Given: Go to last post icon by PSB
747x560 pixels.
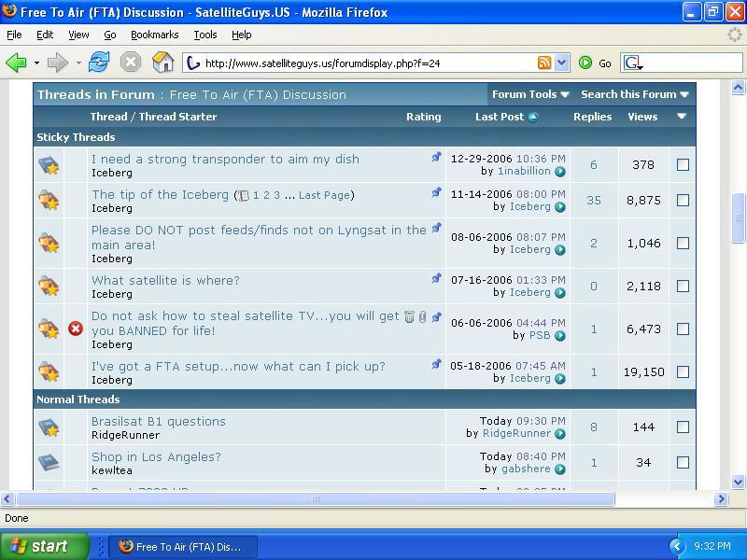Looking at the screenshot, I should tap(560, 336).
